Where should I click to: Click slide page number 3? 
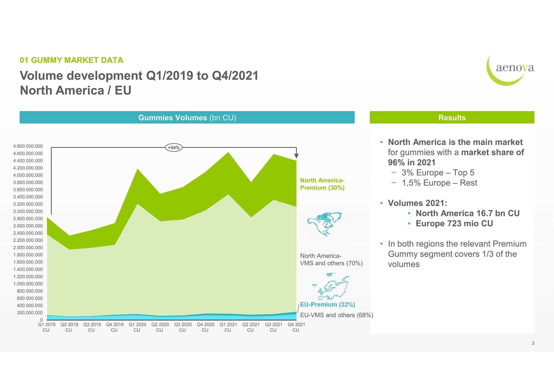click(x=533, y=343)
